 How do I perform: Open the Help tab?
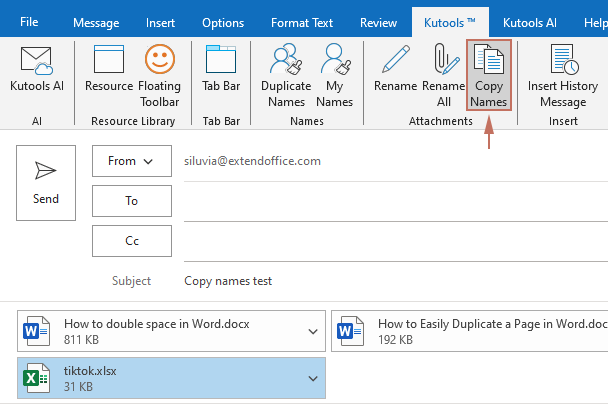(x=595, y=23)
